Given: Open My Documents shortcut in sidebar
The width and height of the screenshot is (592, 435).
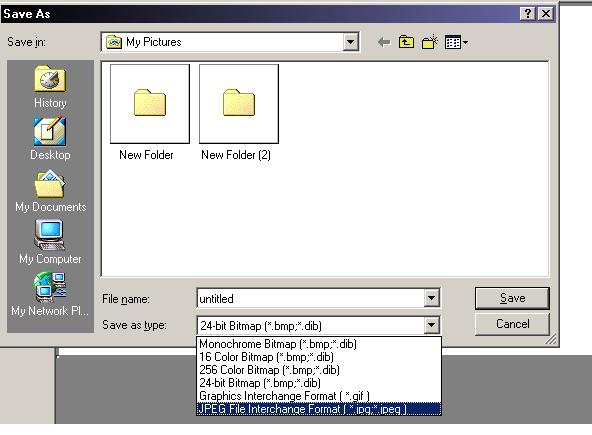Looking at the screenshot, I should 50,191.
